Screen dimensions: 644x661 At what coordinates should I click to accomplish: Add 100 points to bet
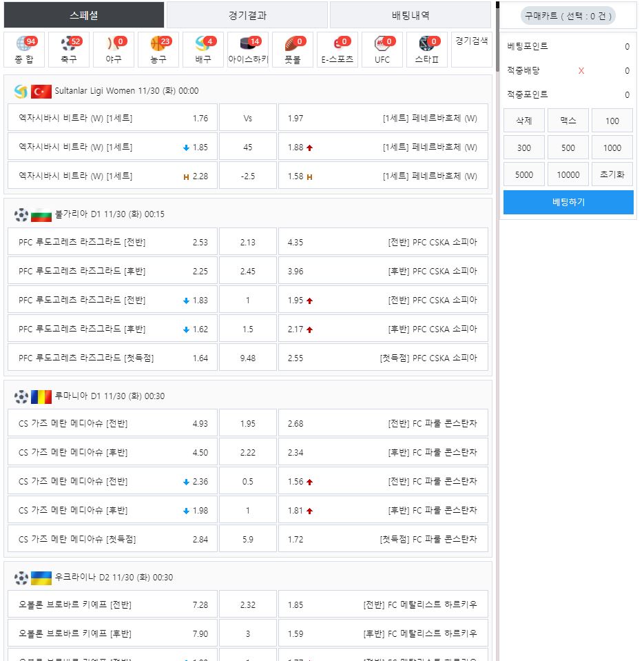[x=612, y=121]
